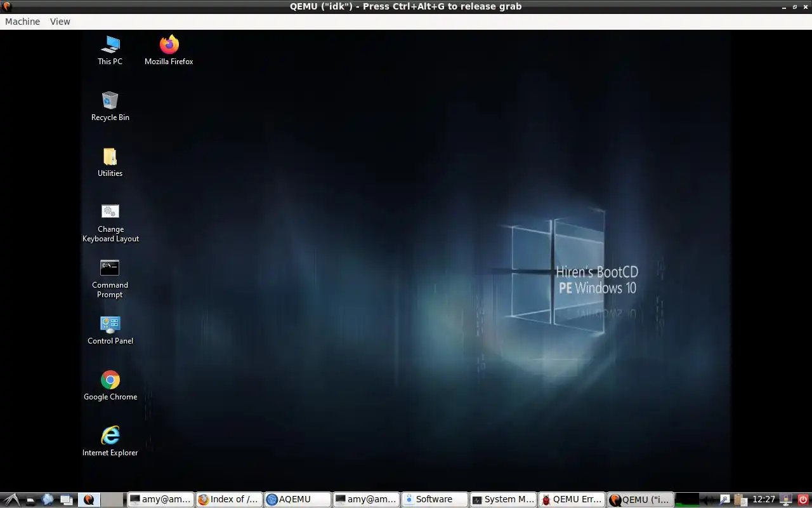Select the Mozilla Firefox desktop shortcut

point(169,51)
